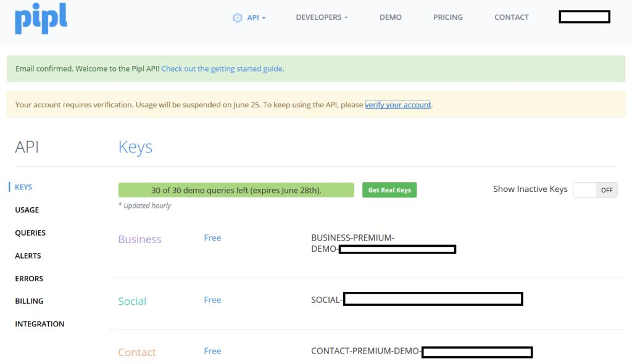Click the Show Inactive Keys label

pyautogui.click(x=530, y=189)
